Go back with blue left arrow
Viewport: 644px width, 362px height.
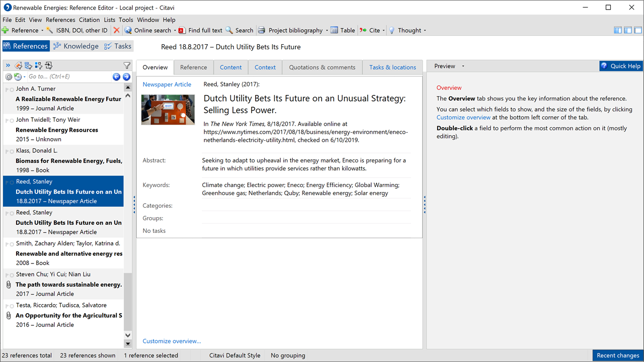coord(116,77)
